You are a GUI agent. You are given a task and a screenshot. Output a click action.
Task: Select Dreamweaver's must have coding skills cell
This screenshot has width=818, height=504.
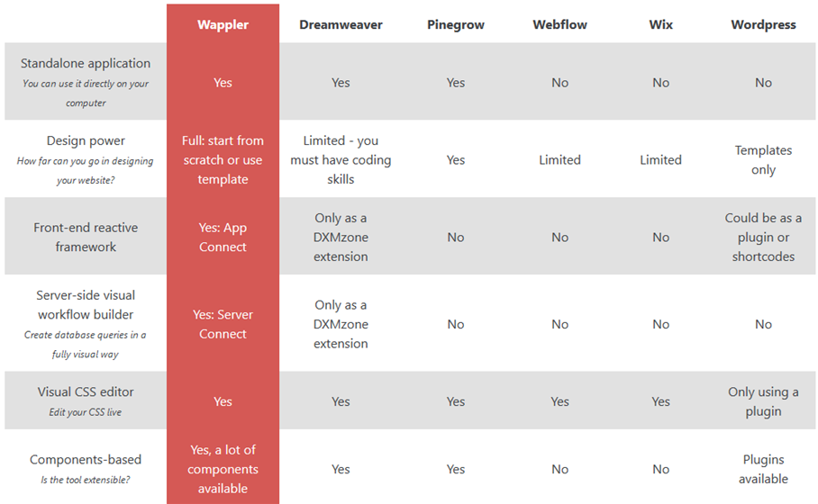[341, 160]
